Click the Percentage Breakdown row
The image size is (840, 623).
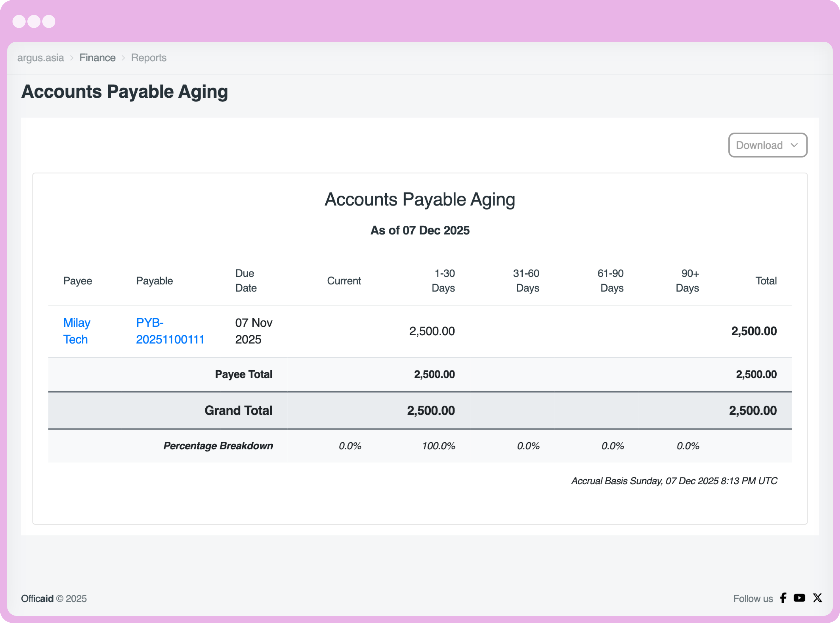point(218,446)
